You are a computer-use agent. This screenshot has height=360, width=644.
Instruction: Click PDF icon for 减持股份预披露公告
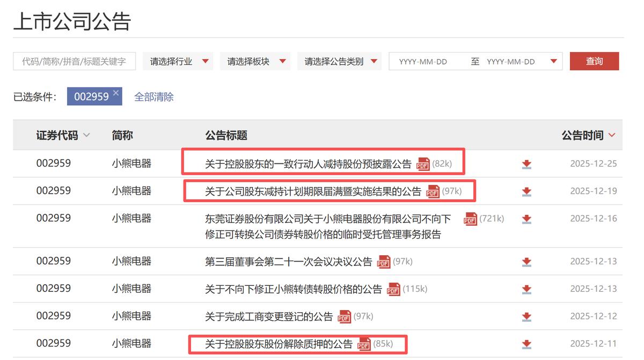(423, 164)
